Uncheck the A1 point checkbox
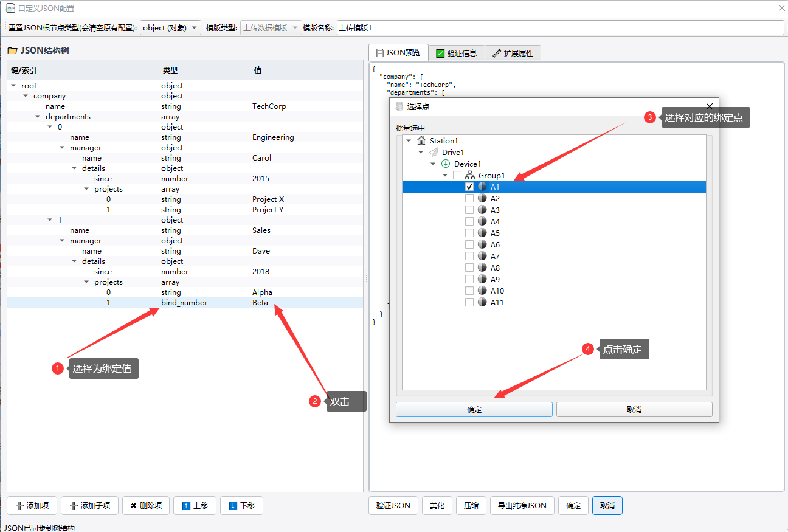The image size is (788, 532). (469, 187)
